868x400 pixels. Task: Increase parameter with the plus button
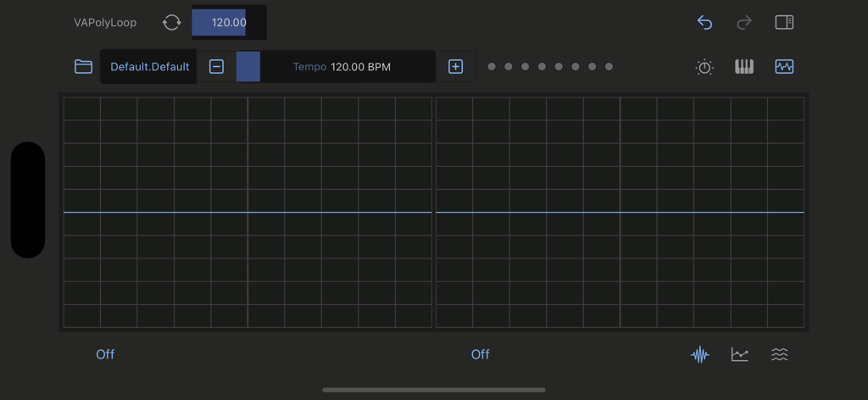point(456,66)
